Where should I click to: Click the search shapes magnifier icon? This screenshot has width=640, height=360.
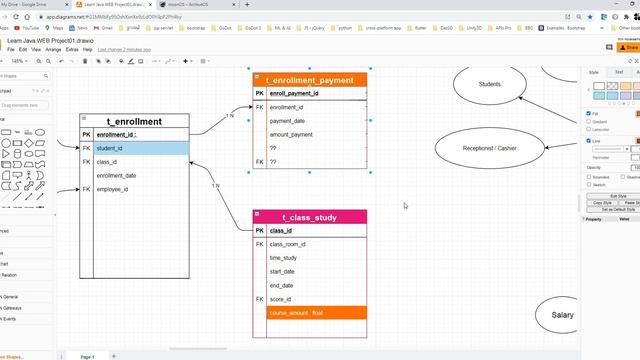pos(46,76)
